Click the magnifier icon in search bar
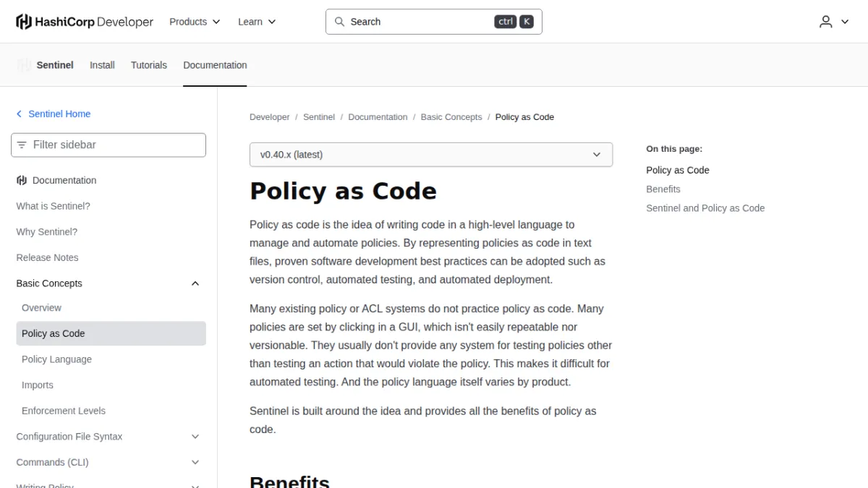Screen dimensions: 868x488 [339, 22]
